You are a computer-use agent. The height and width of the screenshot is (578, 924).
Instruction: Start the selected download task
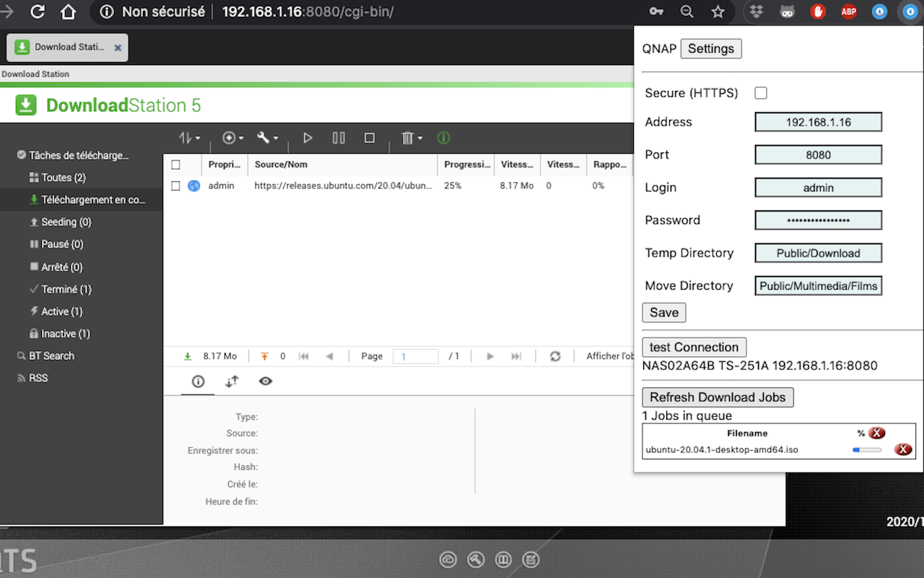click(x=308, y=137)
